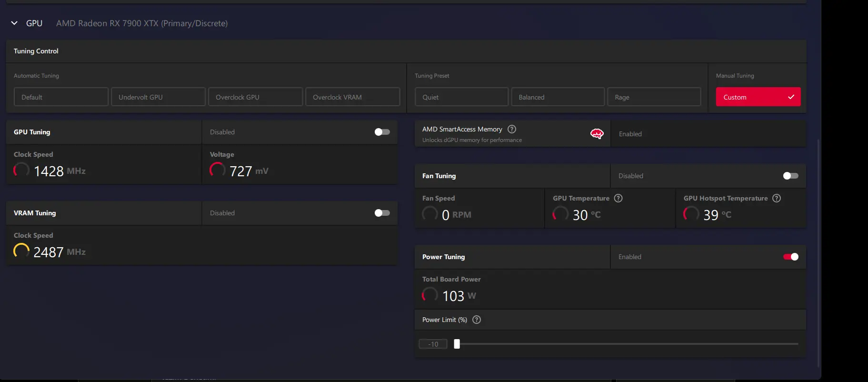The image size is (868, 382).
Task: Click the Fan Speed gauge icon
Action: (x=430, y=214)
